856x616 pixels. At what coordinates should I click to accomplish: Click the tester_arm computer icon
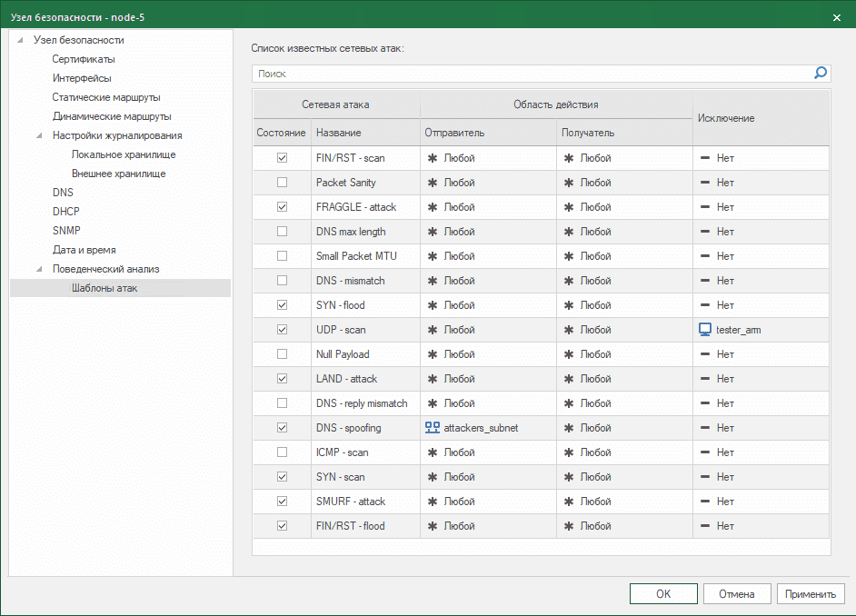tap(704, 330)
